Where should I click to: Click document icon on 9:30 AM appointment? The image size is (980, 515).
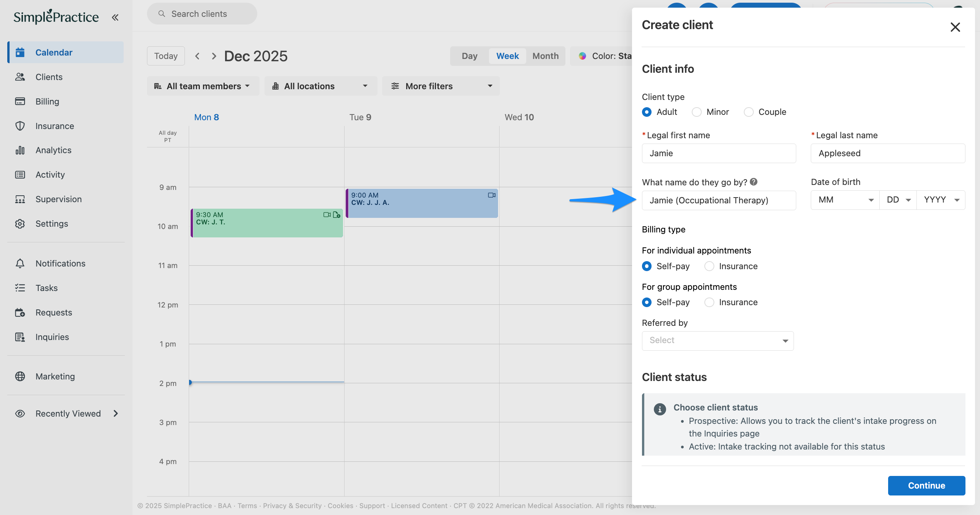tap(336, 215)
